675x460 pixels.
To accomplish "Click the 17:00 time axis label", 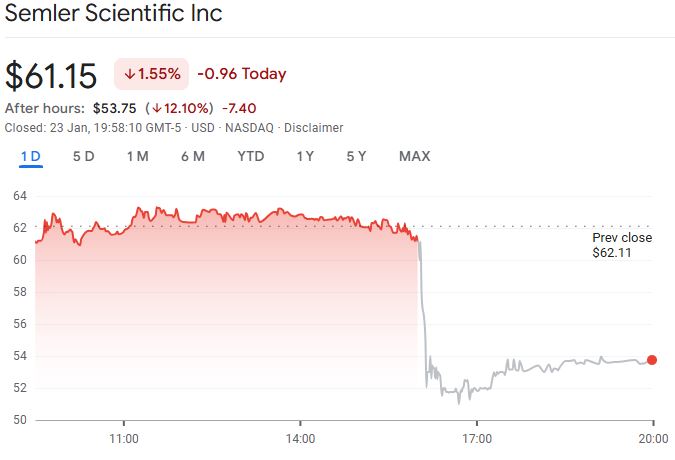I will (x=477, y=438).
